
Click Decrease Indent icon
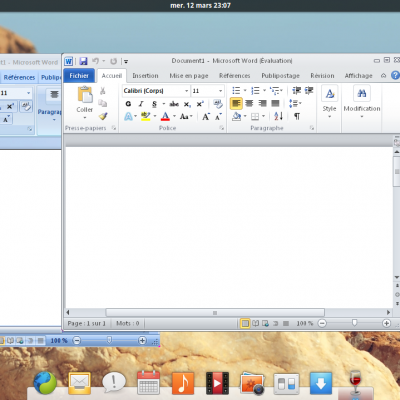296,91
